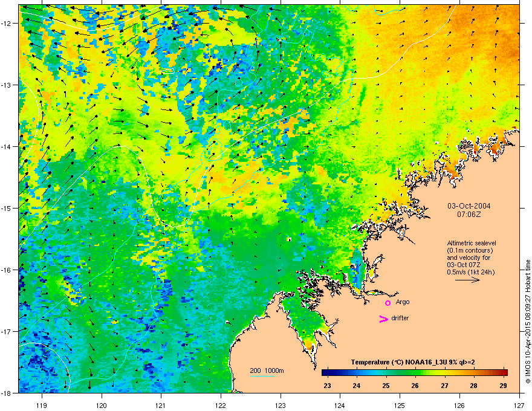Image resolution: width=532 pixels, height=411 pixels.
Task: Click the -12 latitude axis label
Action: tap(7, 24)
